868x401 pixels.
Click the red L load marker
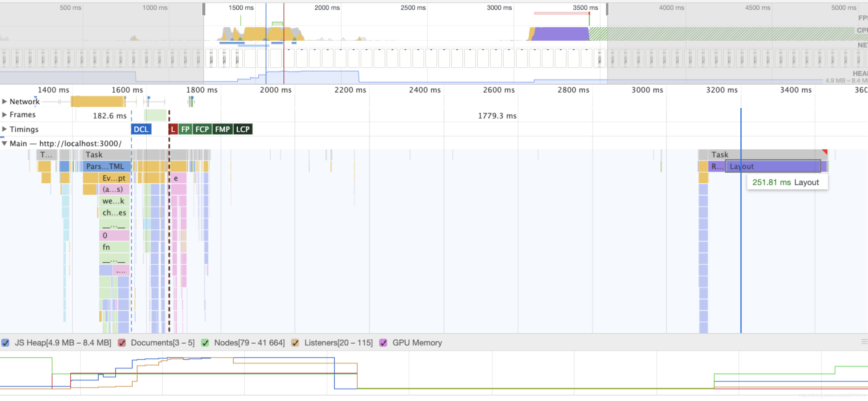(173, 129)
